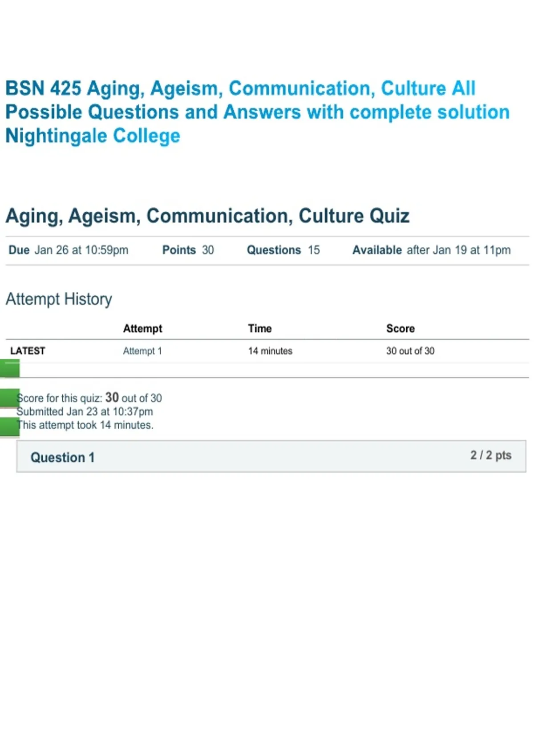Click green marker beside 'Score for this quiz'
The width and height of the screenshot is (534, 756).
click(x=9, y=398)
